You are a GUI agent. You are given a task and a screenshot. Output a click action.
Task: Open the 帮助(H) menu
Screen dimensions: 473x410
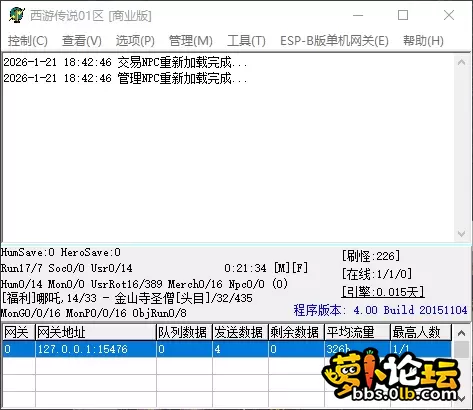click(423, 41)
